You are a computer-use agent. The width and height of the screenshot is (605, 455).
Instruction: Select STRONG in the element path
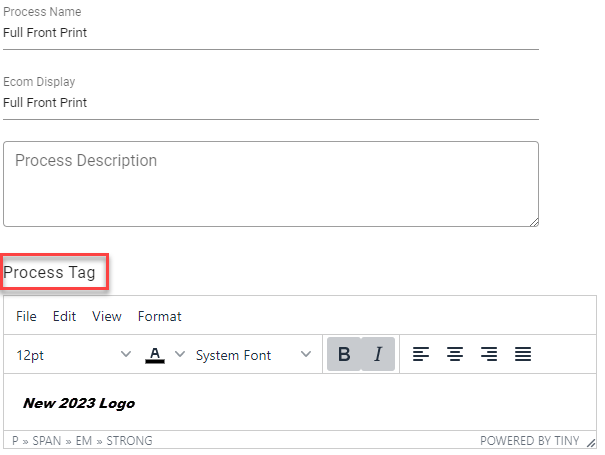129,440
